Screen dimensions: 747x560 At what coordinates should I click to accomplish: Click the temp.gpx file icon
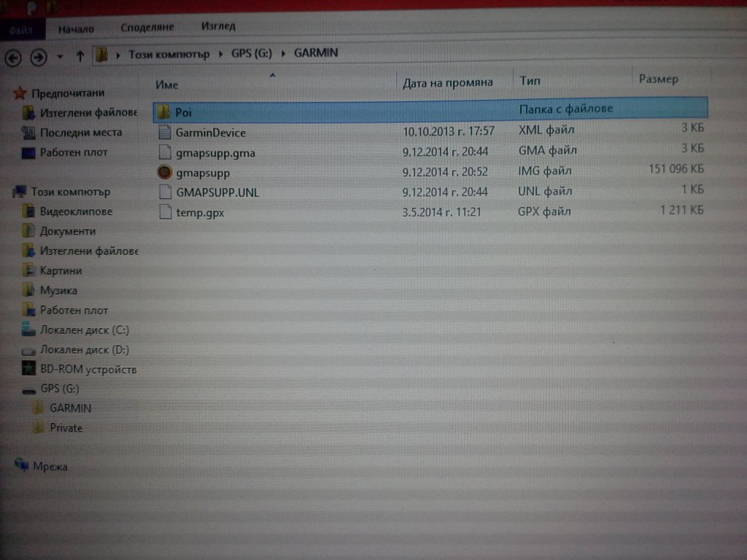pos(166,212)
